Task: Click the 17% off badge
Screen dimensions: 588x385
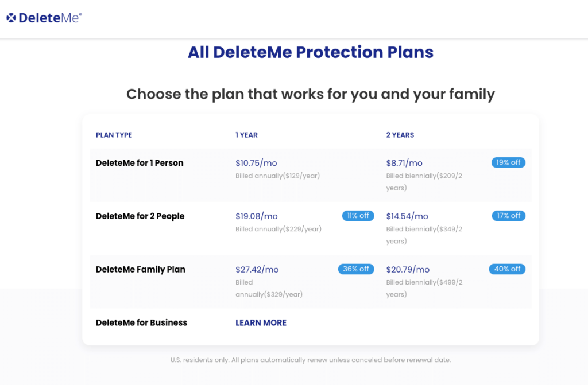Action: click(x=509, y=216)
